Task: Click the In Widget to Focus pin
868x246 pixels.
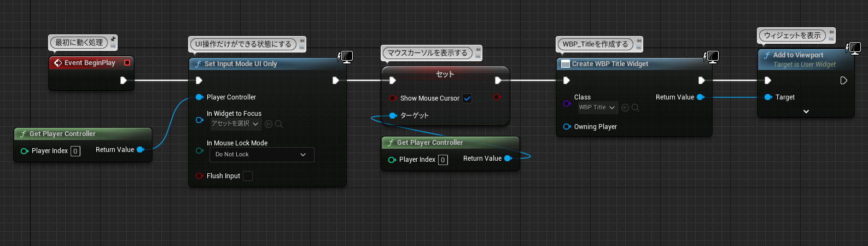Action: coord(199,120)
